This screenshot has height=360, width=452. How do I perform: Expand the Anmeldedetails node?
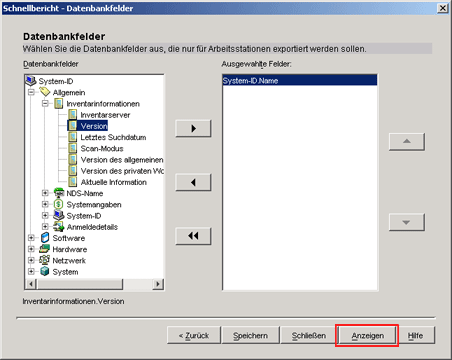[x=45, y=227]
